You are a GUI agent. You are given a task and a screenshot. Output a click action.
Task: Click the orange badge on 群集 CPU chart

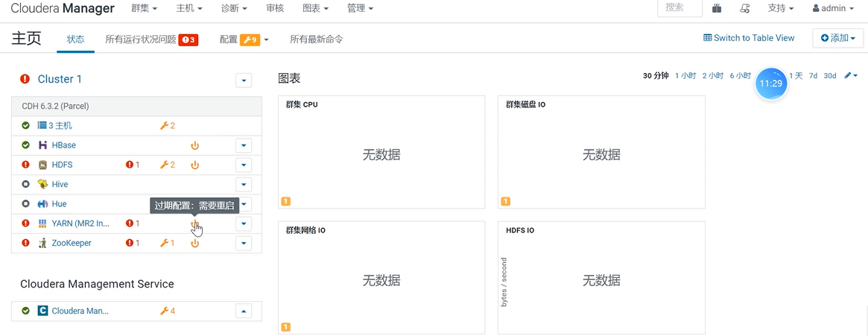click(x=286, y=201)
